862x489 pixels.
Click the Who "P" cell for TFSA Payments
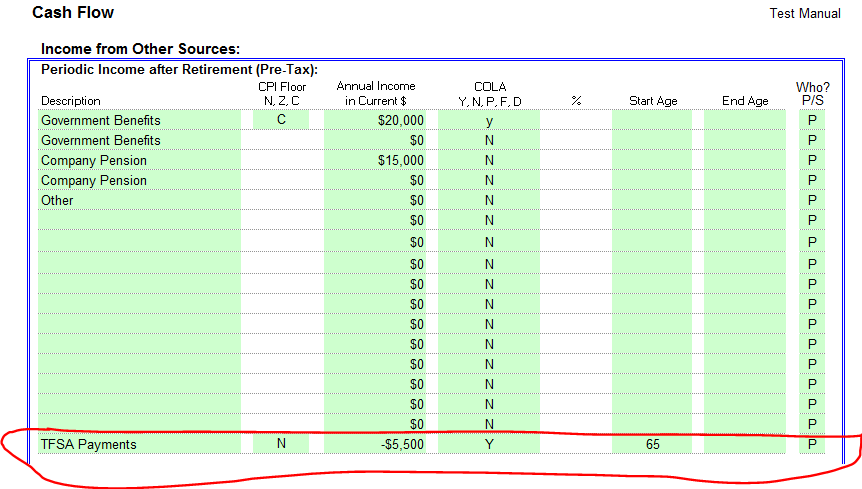pos(812,444)
